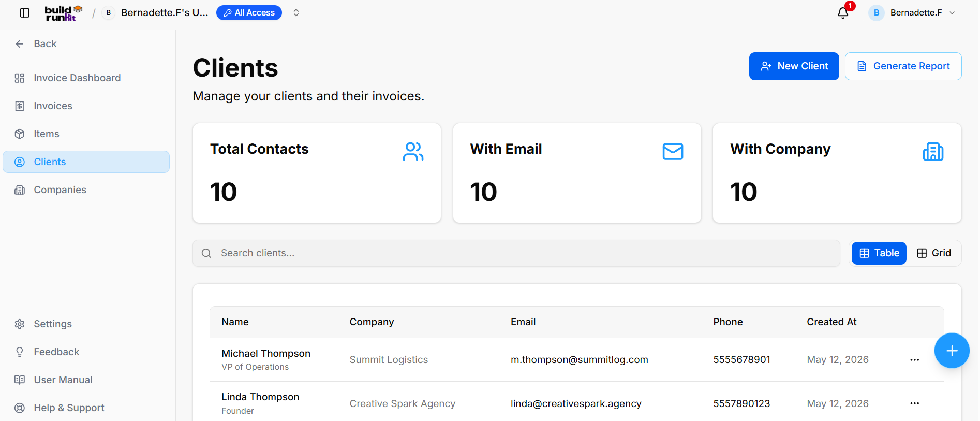The image size is (980, 421).
Task: Click the All Access badge
Action: click(249, 13)
